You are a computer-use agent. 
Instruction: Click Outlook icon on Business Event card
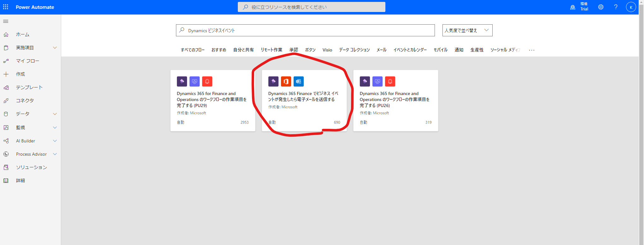(x=299, y=81)
